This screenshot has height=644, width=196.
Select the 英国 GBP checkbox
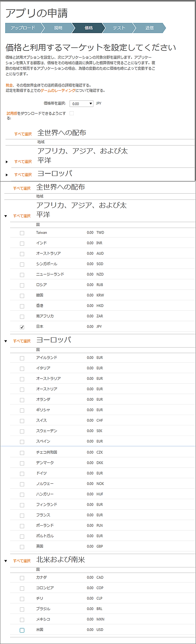click(x=22, y=547)
